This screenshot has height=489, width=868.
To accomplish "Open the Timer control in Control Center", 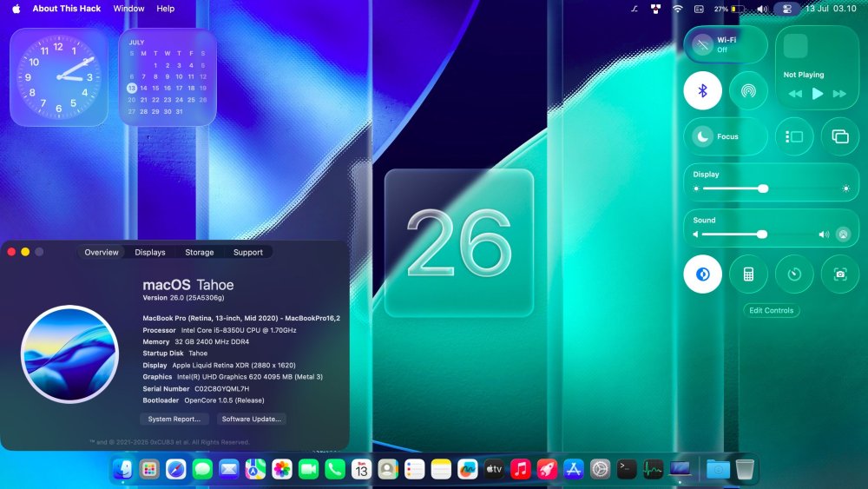I will (x=794, y=274).
